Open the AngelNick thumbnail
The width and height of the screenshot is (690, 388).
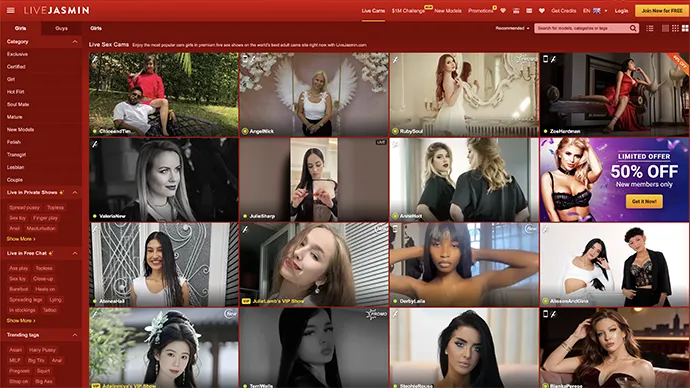pos(314,94)
